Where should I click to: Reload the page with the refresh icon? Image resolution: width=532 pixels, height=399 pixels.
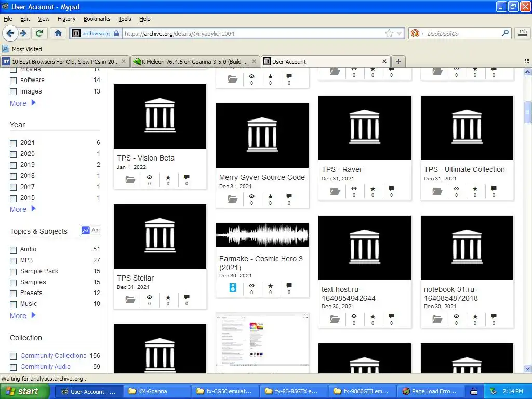[x=39, y=33]
